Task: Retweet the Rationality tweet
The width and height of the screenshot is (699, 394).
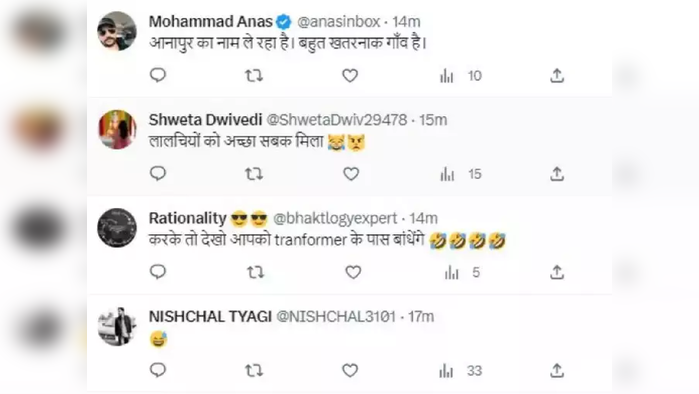Action: click(x=255, y=272)
